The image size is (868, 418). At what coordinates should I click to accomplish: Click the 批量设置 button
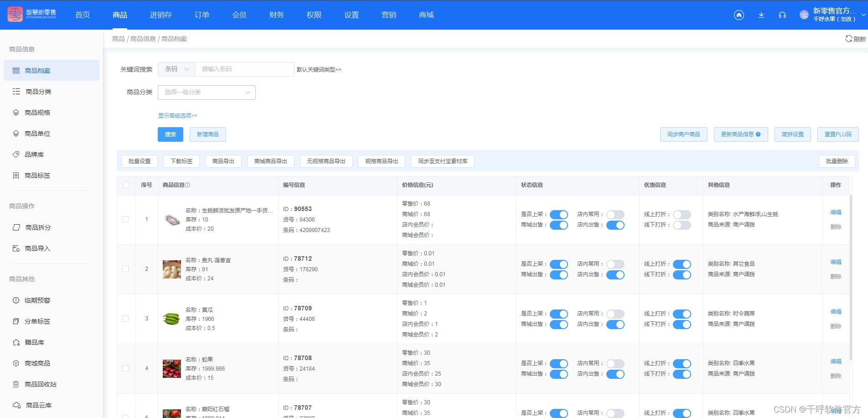coord(139,161)
